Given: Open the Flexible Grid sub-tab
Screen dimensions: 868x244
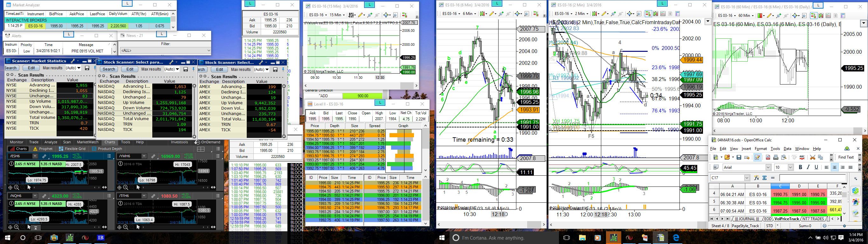Looking at the screenshot, I should 72,149.
